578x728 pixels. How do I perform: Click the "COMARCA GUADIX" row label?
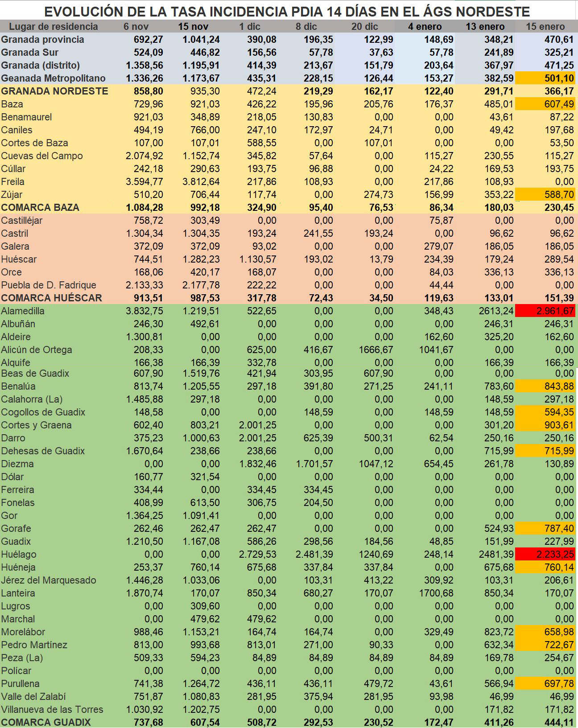click(x=45, y=722)
